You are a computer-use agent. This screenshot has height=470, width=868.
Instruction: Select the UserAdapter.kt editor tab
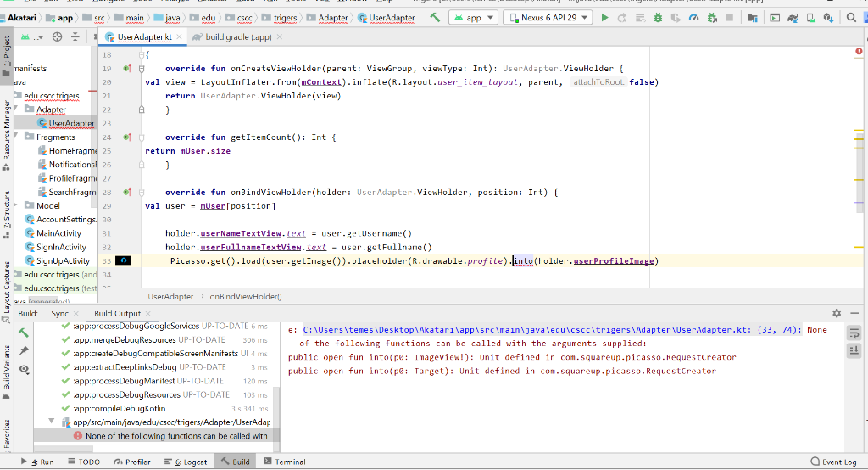point(144,37)
